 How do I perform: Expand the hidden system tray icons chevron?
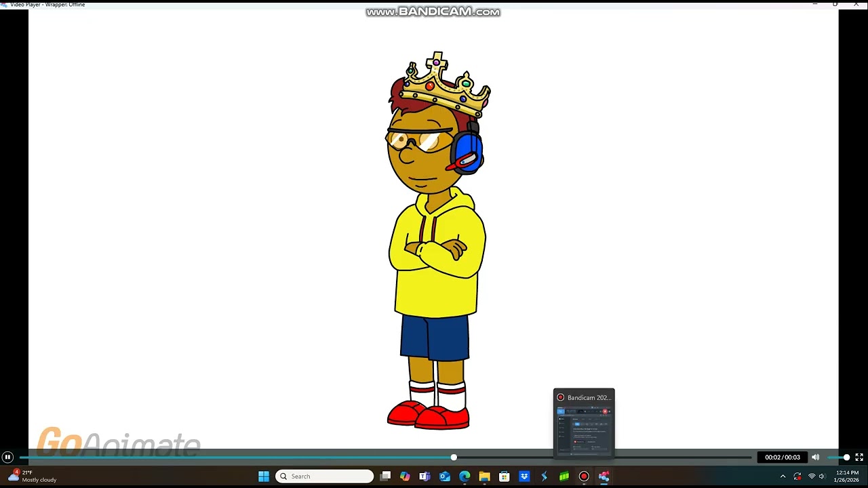tap(783, 476)
